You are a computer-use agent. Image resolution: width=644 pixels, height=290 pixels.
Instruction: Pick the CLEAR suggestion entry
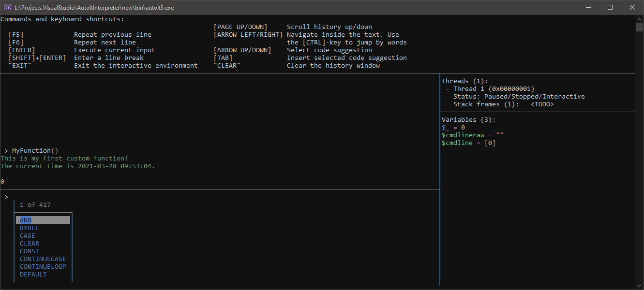tap(30, 244)
